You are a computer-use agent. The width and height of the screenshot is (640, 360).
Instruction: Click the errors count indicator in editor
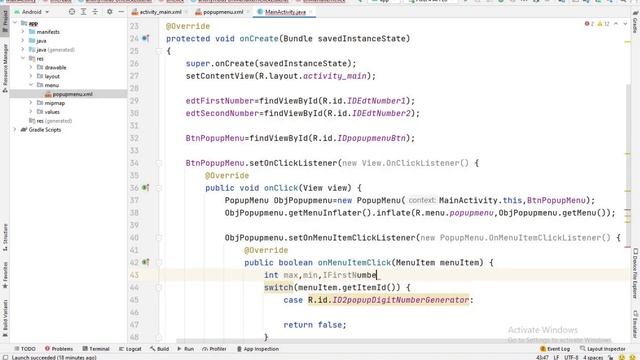point(589,24)
